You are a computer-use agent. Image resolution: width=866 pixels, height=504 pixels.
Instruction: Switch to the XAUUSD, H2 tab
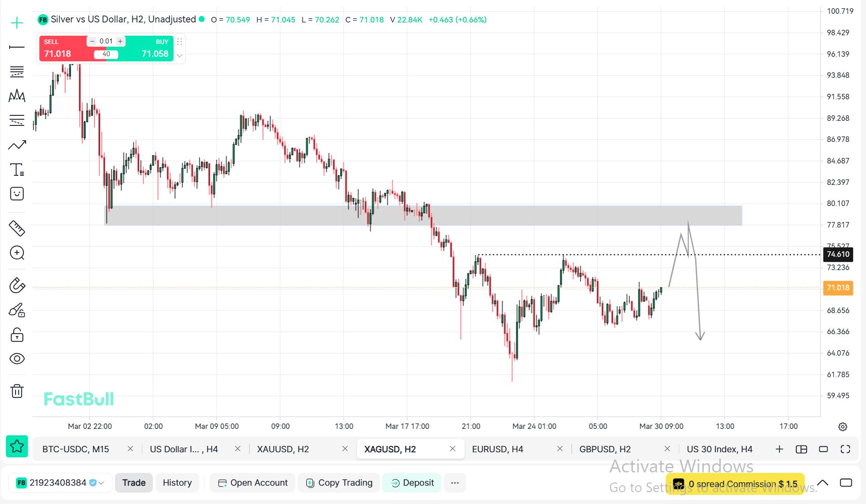283,449
